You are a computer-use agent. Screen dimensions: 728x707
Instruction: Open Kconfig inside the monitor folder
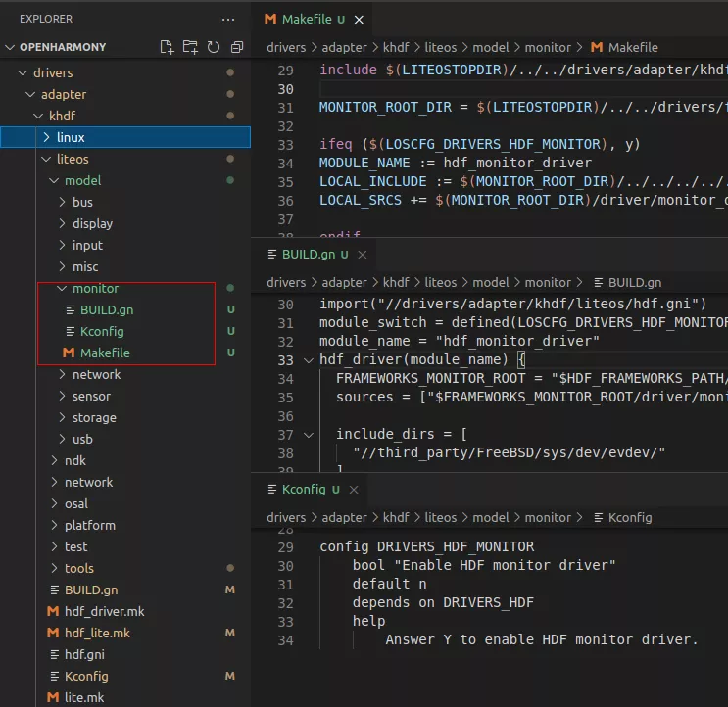pos(125,331)
